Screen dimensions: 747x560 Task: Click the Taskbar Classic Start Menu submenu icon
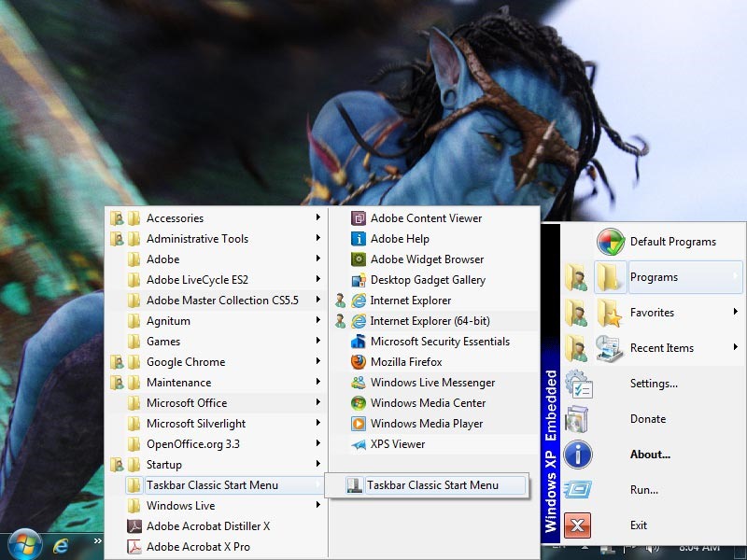(x=355, y=485)
